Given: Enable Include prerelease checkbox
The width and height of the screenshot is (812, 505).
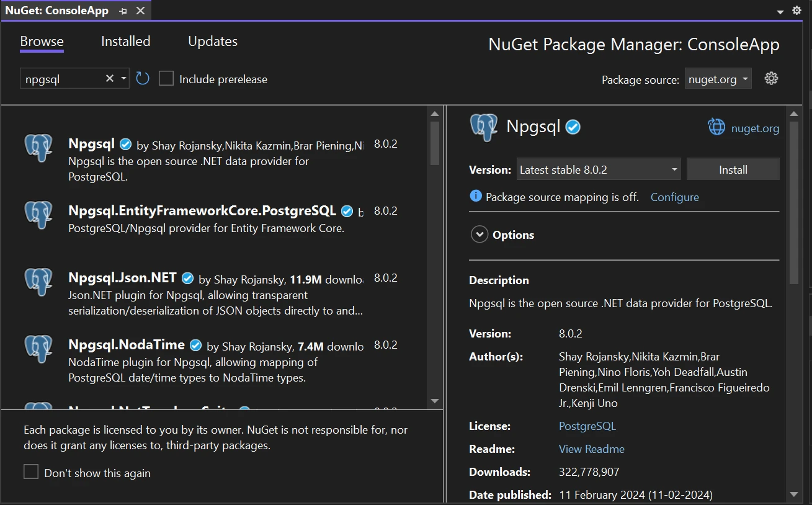Looking at the screenshot, I should (x=166, y=78).
